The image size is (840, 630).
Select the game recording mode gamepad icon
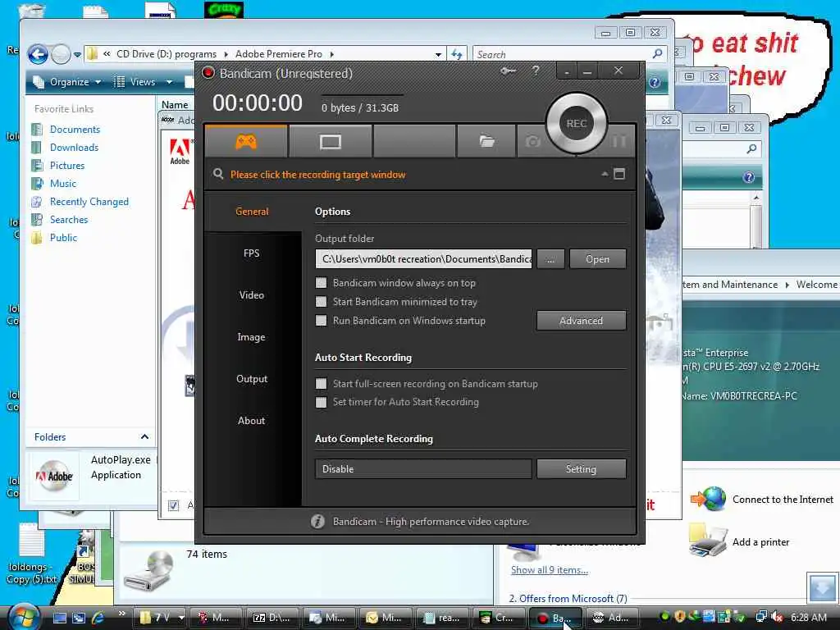pyautogui.click(x=246, y=141)
